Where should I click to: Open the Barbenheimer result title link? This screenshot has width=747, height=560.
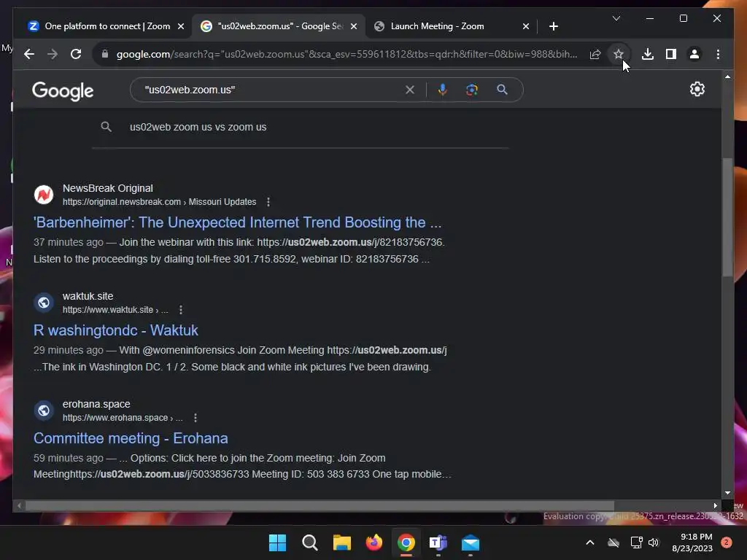(x=237, y=222)
